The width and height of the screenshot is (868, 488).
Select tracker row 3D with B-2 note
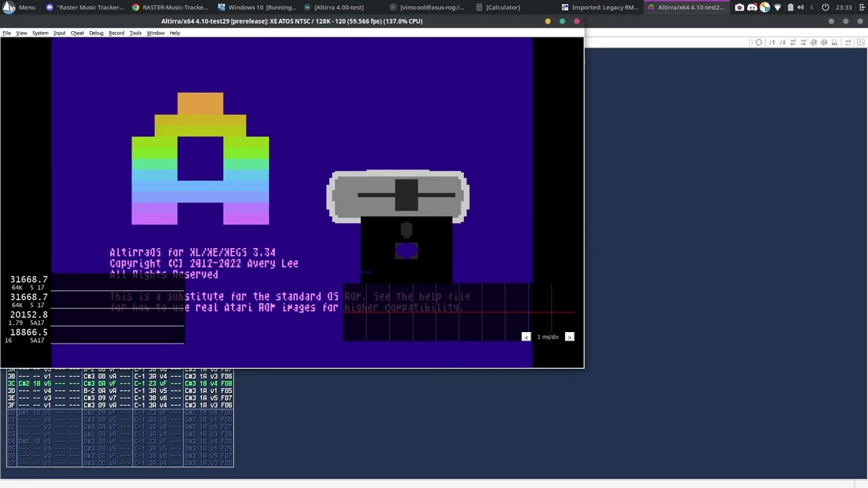click(120, 391)
